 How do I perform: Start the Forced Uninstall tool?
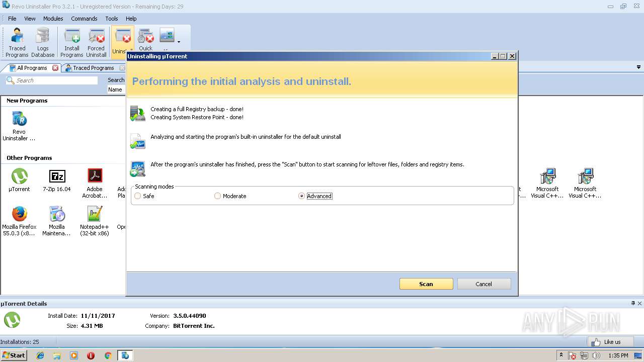point(96,43)
